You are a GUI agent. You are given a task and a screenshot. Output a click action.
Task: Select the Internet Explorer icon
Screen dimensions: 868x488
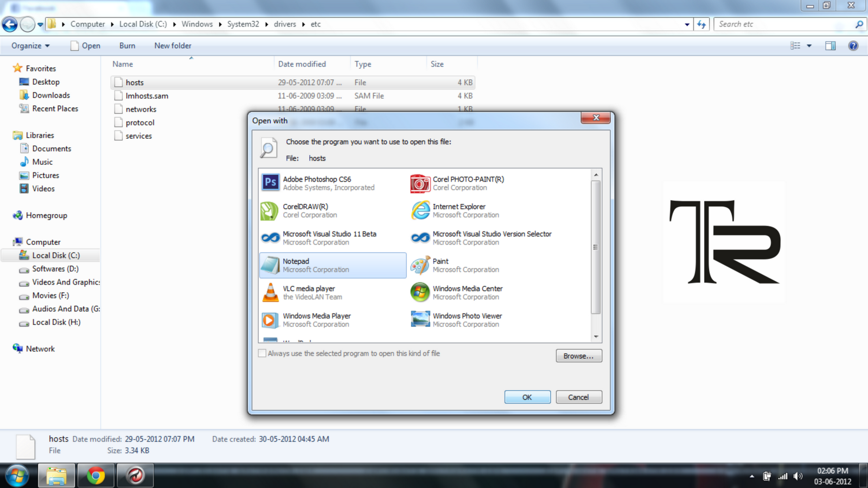pyautogui.click(x=420, y=210)
